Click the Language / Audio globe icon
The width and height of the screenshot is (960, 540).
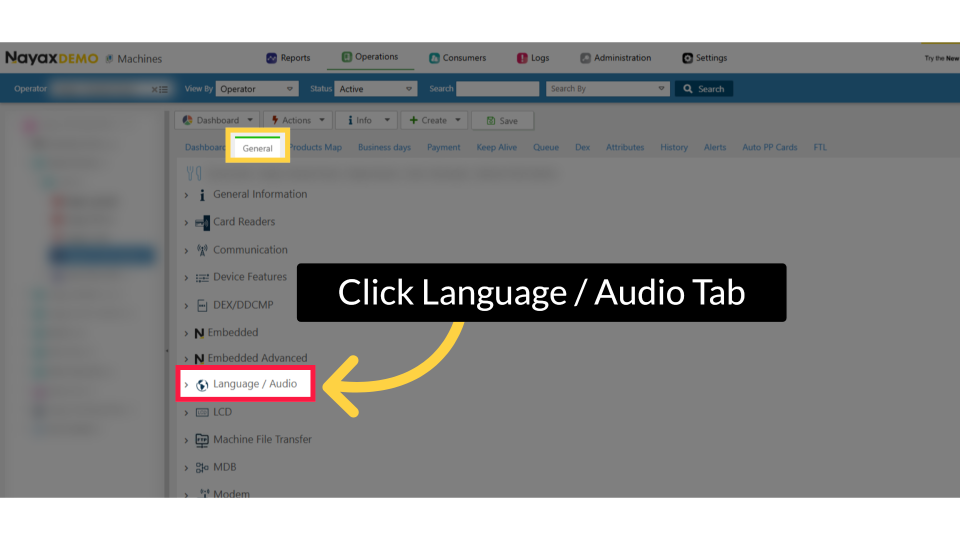(202, 384)
